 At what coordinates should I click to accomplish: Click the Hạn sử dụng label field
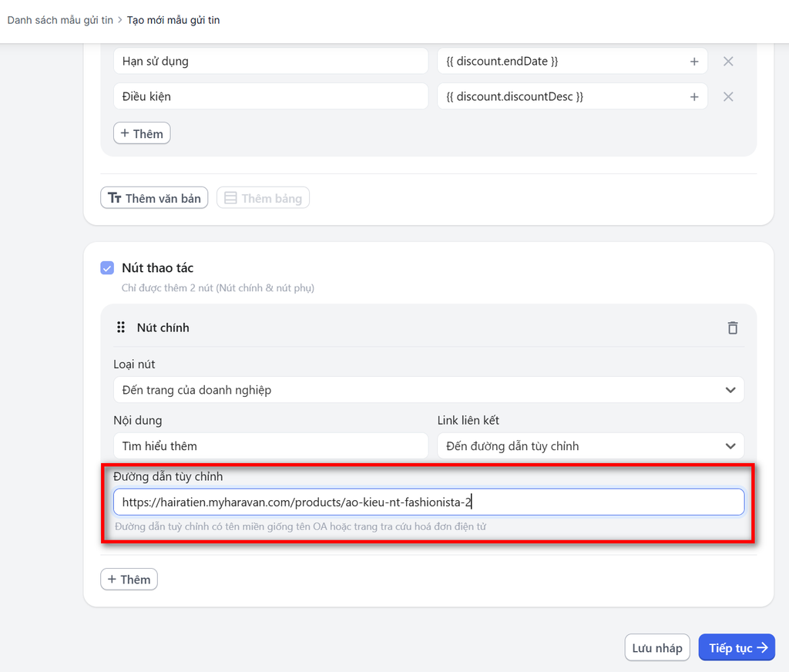pyautogui.click(x=270, y=62)
